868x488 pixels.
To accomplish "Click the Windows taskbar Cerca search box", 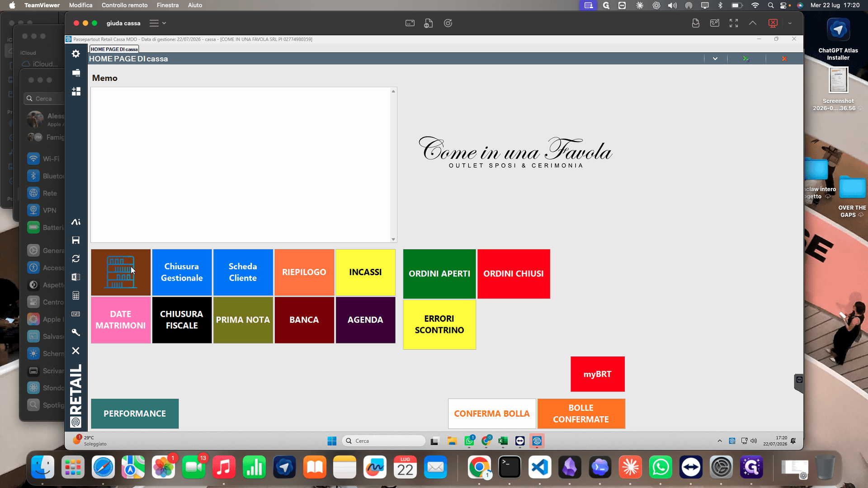I will coord(384,441).
